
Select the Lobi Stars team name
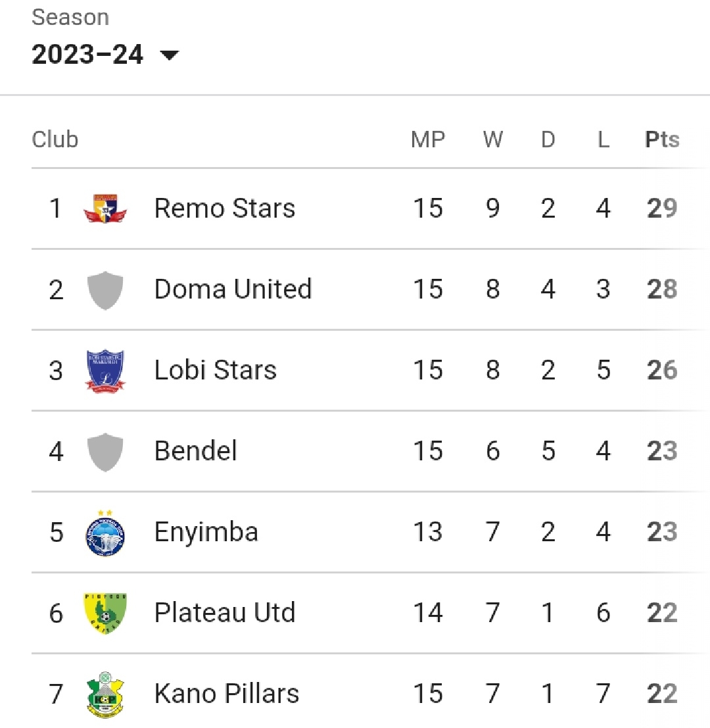(x=215, y=371)
